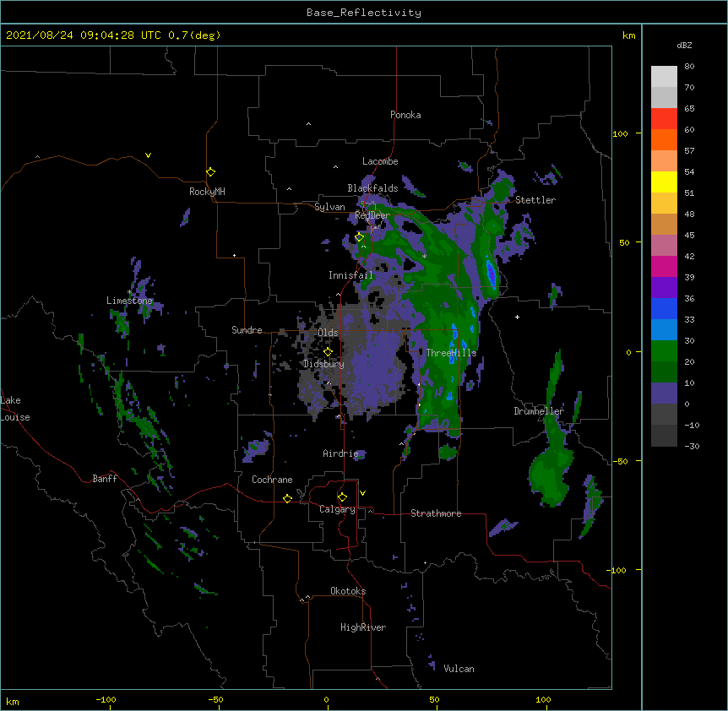Click the Strathmore city label
This screenshot has width=728, height=711.
[436, 513]
